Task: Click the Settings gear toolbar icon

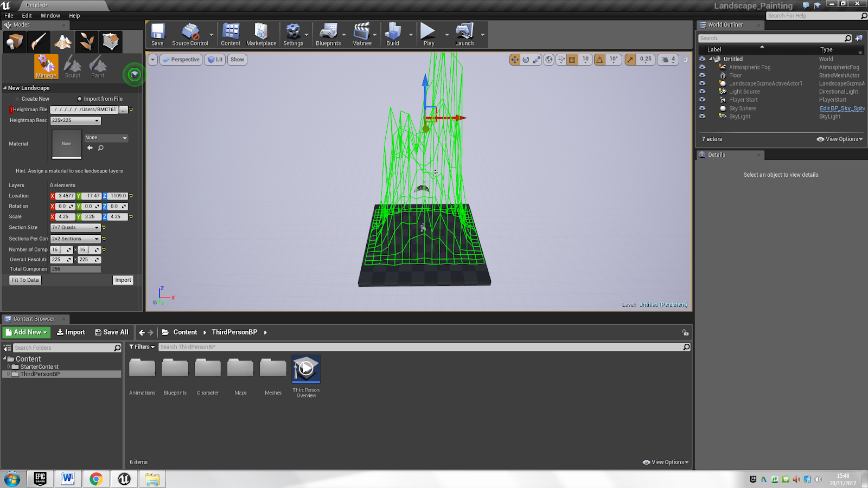Action: pos(293,35)
